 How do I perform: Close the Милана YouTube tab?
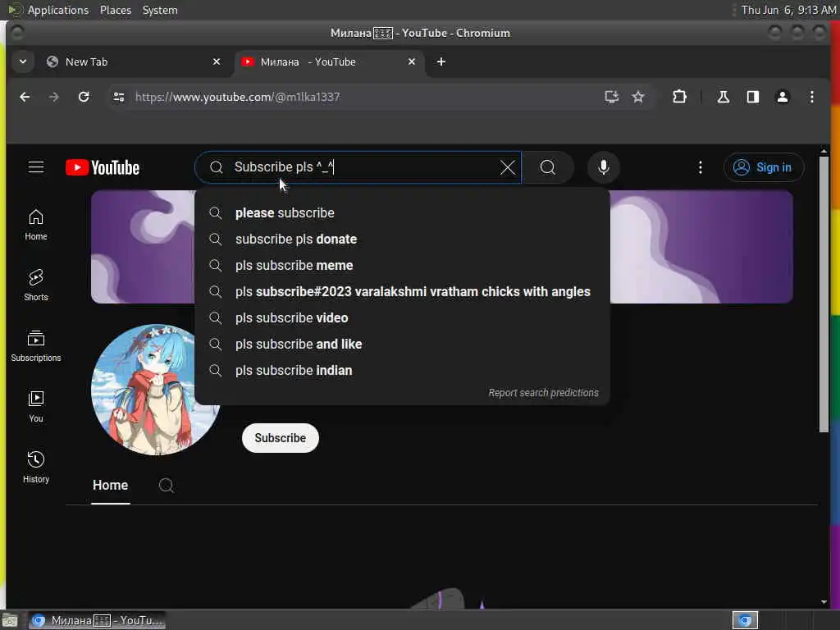pyautogui.click(x=412, y=62)
